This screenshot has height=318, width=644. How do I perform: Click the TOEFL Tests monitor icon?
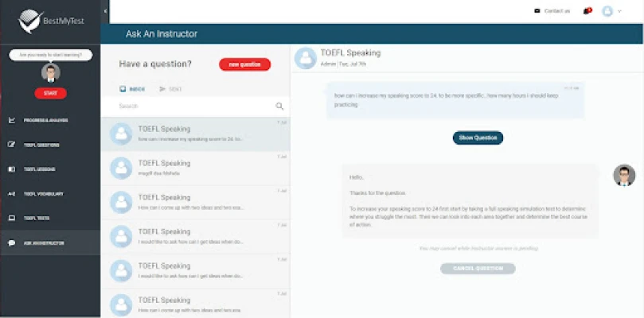pyautogui.click(x=12, y=218)
